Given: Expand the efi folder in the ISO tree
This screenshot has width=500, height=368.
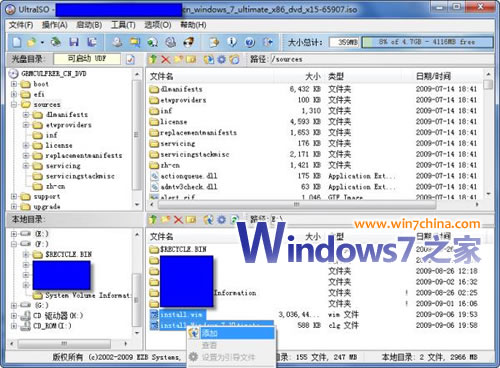Looking at the screenshot, I should tap(14, 94).
